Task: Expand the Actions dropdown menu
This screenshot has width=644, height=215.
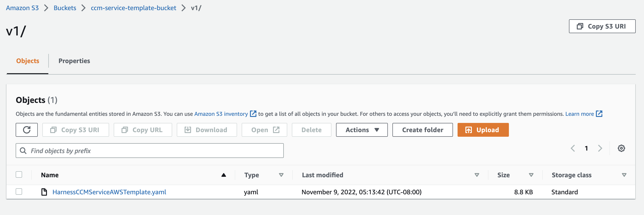Action: point(362,130)
